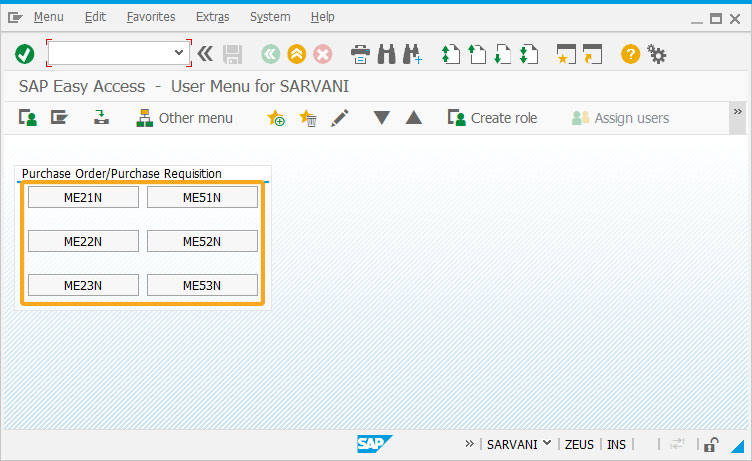Click the User Menu icon
Screen dimensions: 752x461
pos(28,118)
